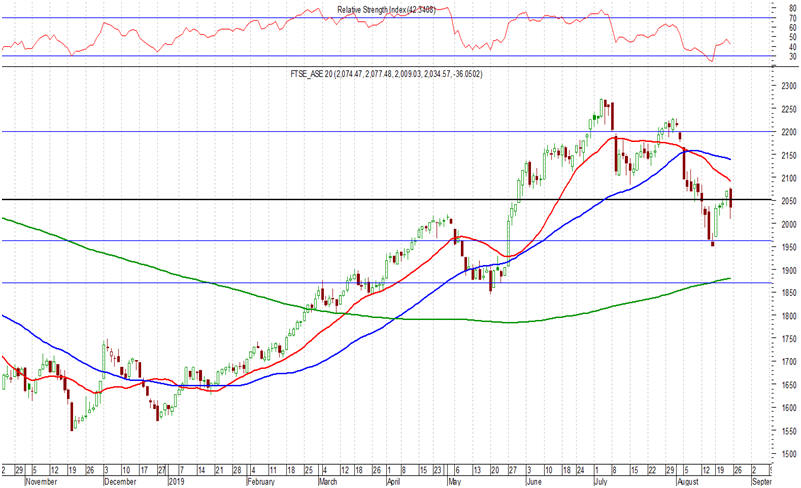Select the 1750 price axis label
This screenshot has height=488, width=801.
pyautogui.click(x=789, y=339)
